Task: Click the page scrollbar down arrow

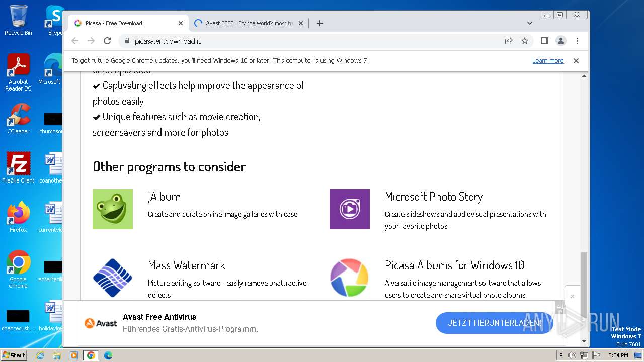Action: pyautogui.click(x=584, y=342)
